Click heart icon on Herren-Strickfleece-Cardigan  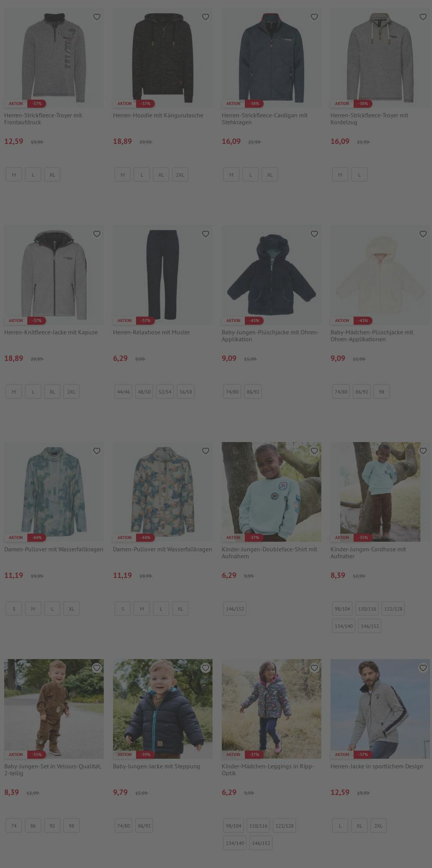[314, 17]
